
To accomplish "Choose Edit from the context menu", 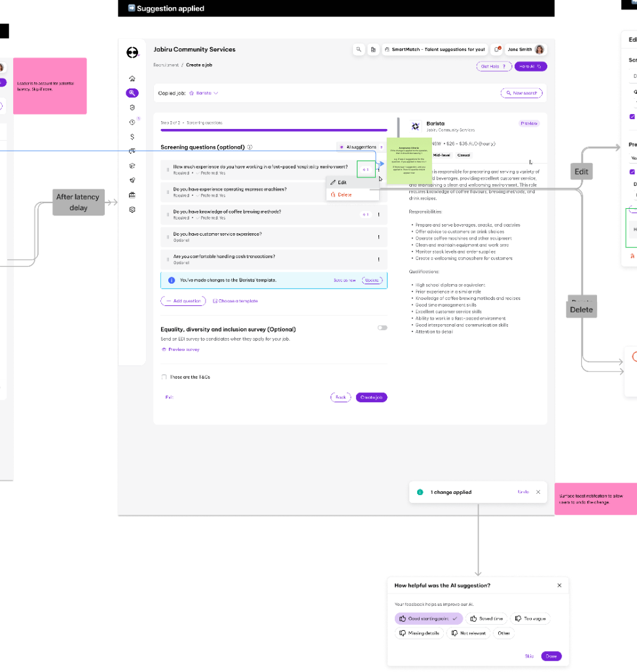I will (x=342, y=183).
